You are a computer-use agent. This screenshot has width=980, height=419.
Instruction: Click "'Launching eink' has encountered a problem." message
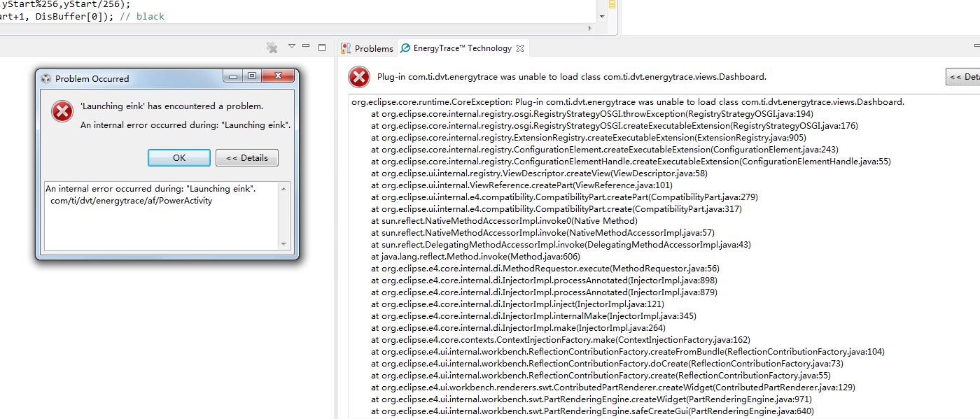[x=172, y=106]
